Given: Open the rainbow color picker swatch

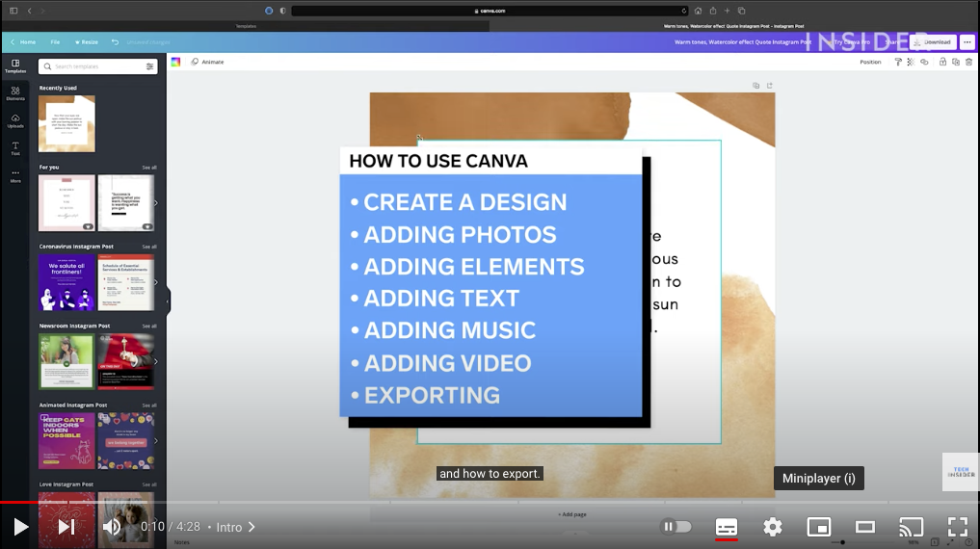Looking at the screenshot, I should [175, 62].
